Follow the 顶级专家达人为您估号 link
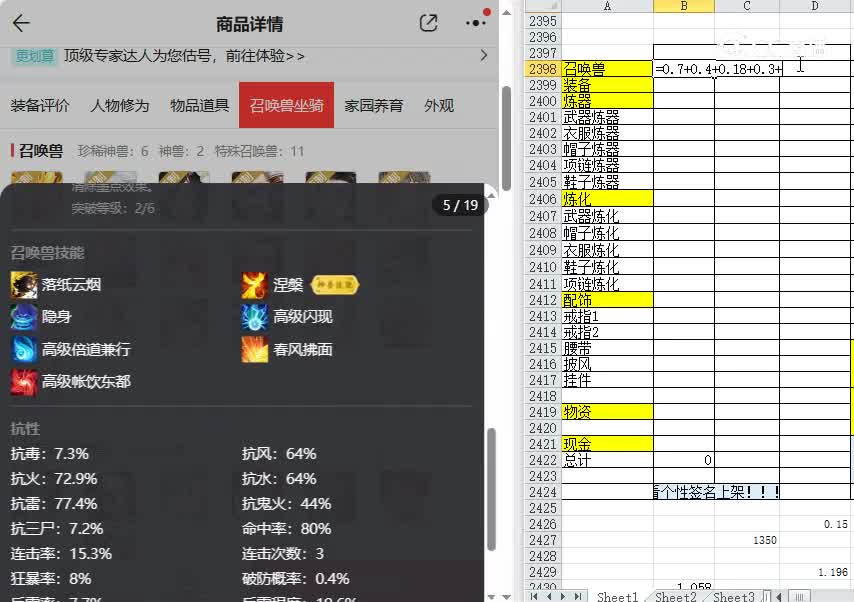Viewport: 854px width, 602px height. (184, 56)
